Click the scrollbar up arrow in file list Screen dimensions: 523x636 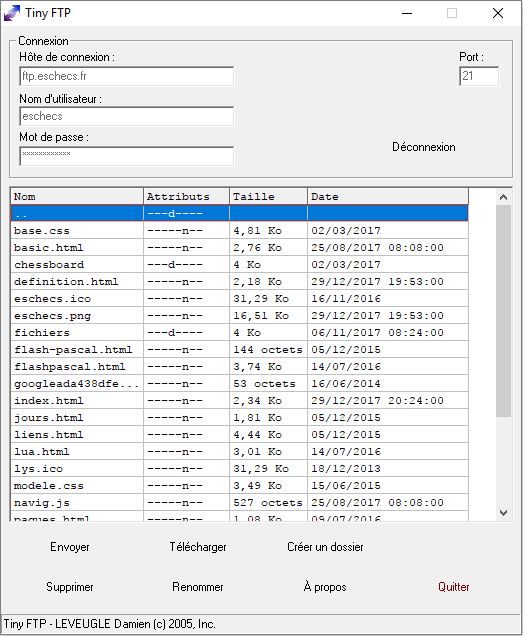pyautogui.click(x=504, y=197)
